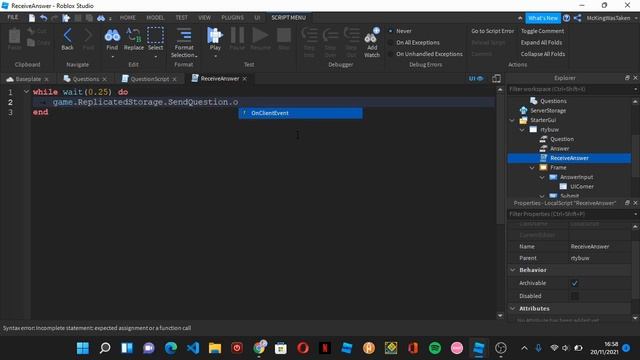Collapse the Frame tree node
This screenshot has width=640, height=360.
[532, 167]
